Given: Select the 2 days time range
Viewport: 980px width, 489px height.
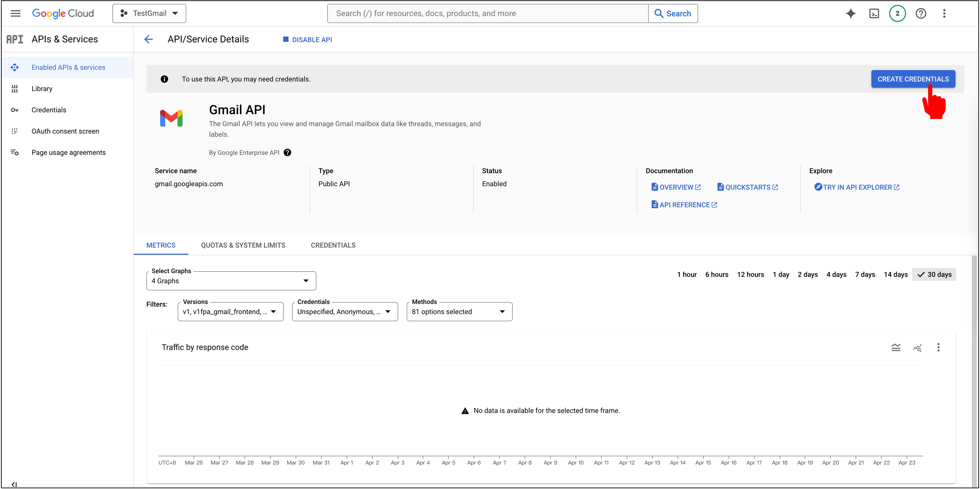Looking at the screenshot, I should coord(808,275).
